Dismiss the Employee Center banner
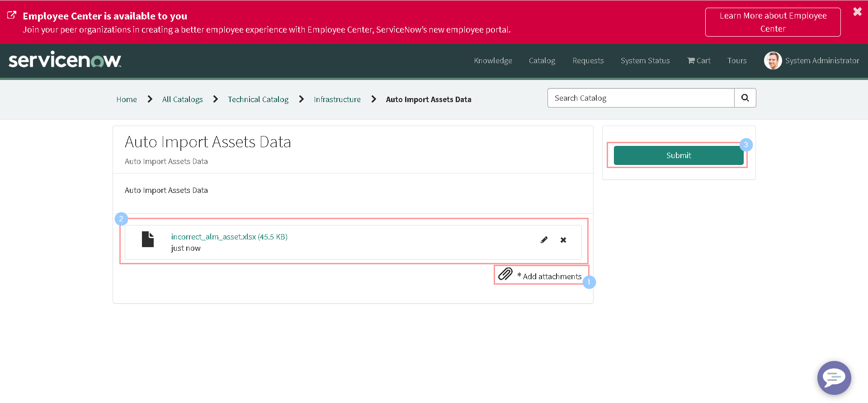Screen dimensions: 868x403 click(x=857, y=12)
